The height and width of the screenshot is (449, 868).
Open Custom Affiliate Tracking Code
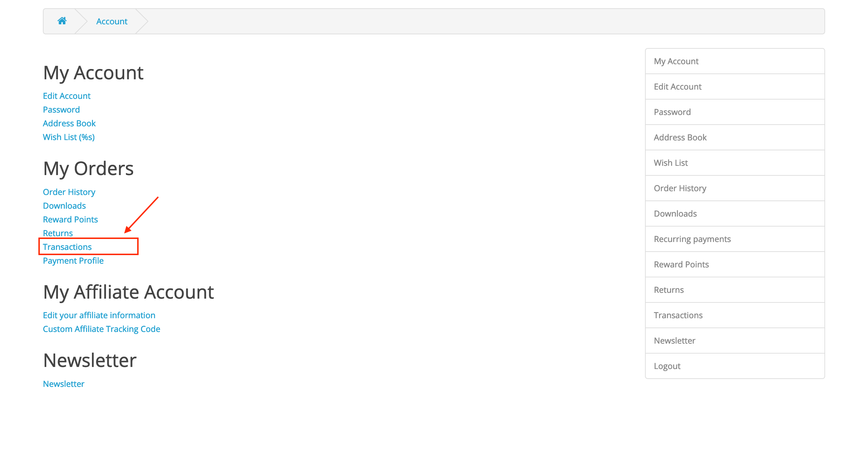point(102,329)
